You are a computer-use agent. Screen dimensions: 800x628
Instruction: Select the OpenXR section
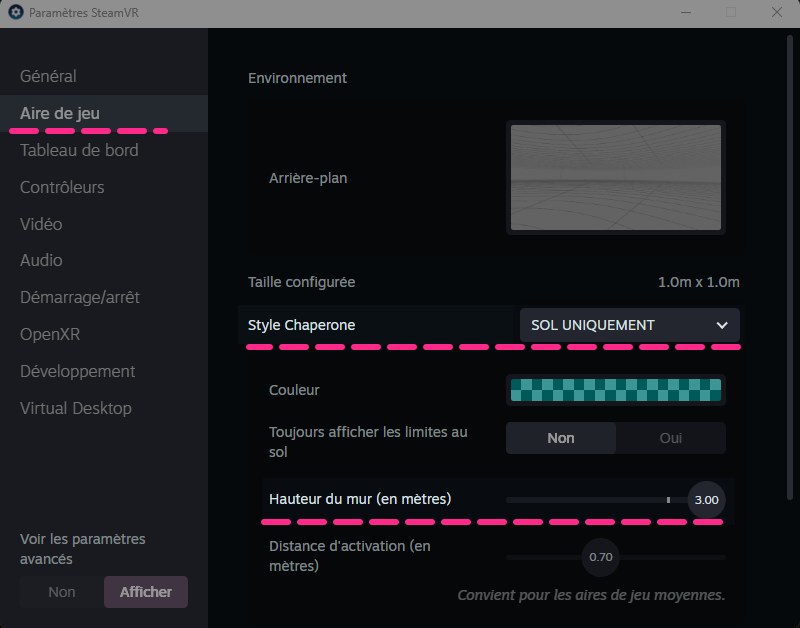pos(50,334)
